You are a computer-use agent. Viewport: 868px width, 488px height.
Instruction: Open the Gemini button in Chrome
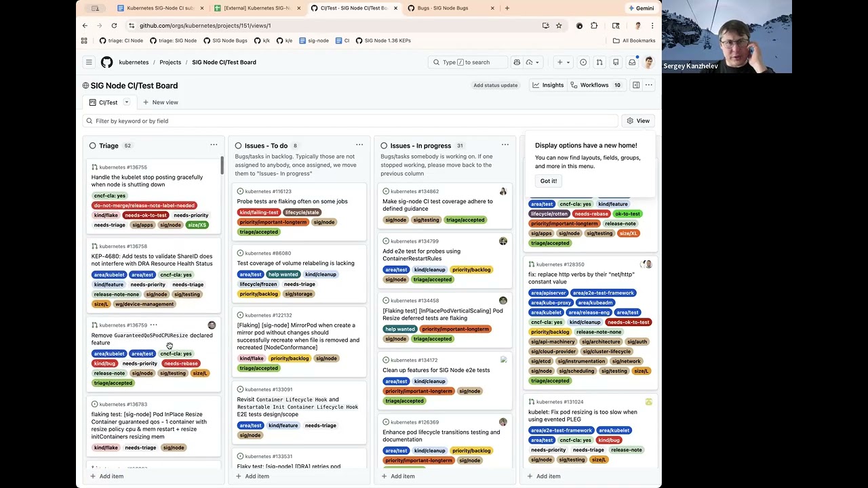(642, 8)
